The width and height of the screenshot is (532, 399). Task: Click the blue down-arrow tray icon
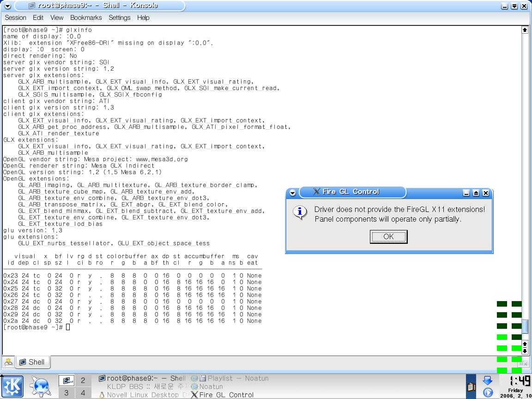[488, 380]
